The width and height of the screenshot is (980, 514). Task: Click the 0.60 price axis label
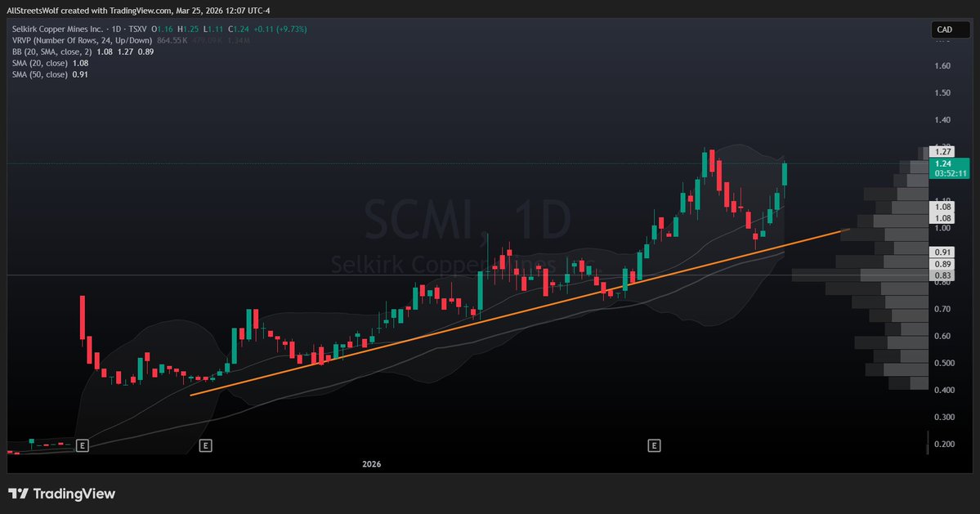[942, 336]
